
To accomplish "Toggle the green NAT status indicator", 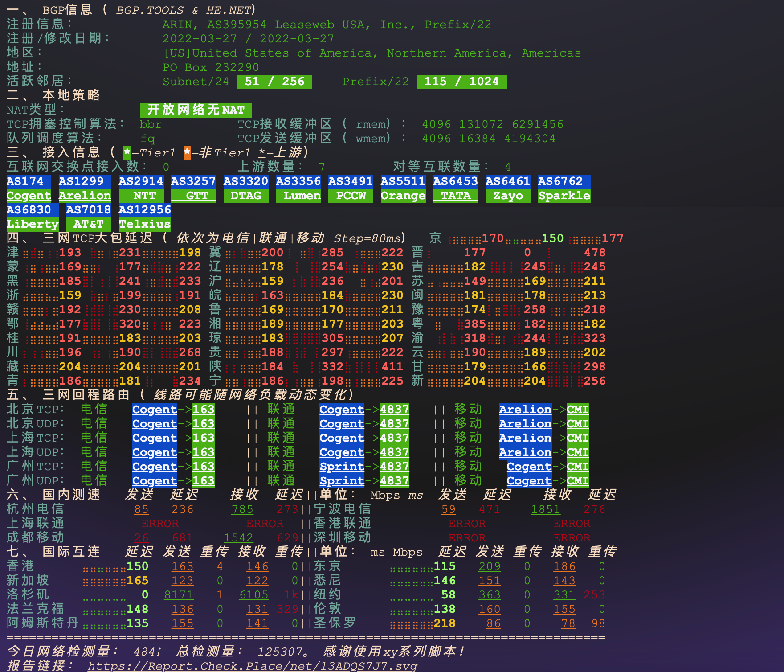I will tap(196, 110).
